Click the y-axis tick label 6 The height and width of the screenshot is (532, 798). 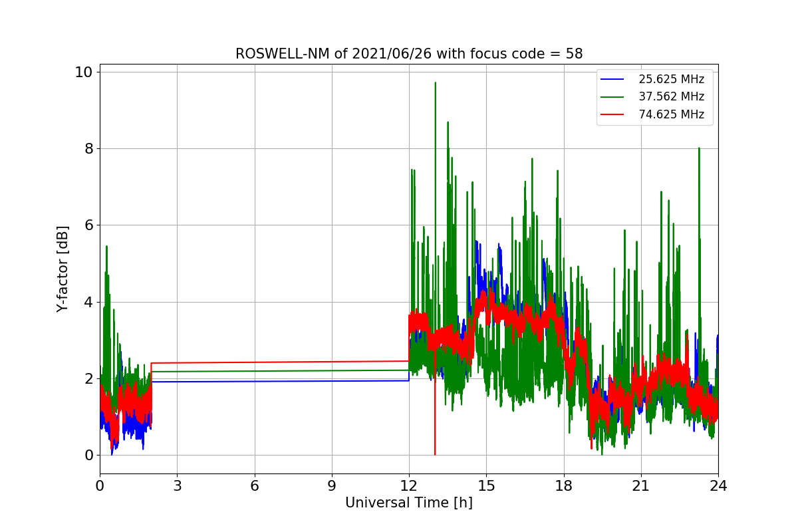(88, 225)
